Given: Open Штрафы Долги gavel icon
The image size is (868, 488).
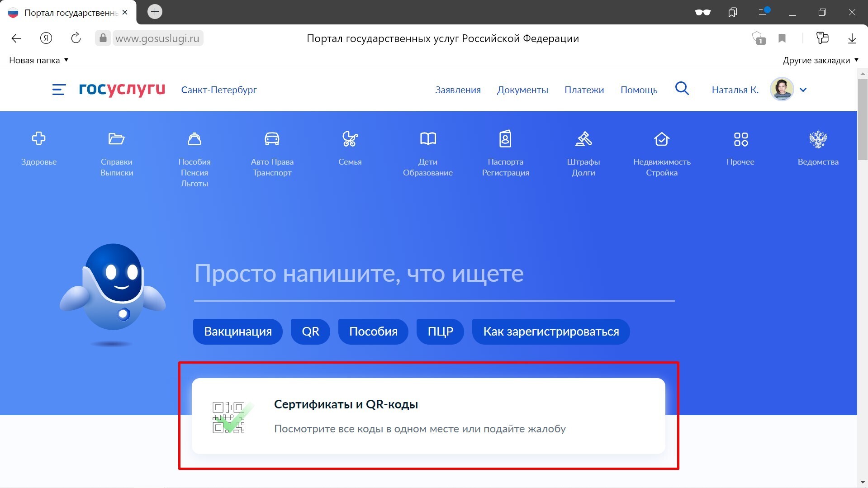Looking at the screenshot, I should tap(583, 139).
